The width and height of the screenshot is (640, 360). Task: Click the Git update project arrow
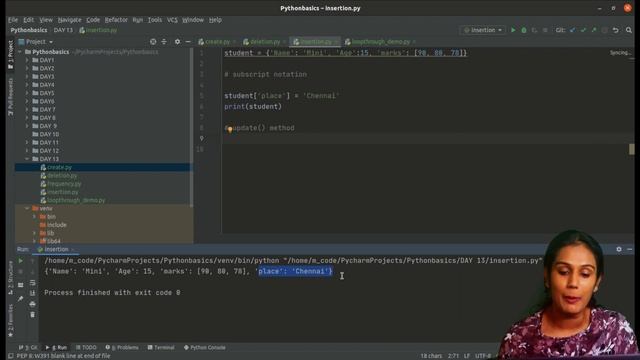[573, 30]
